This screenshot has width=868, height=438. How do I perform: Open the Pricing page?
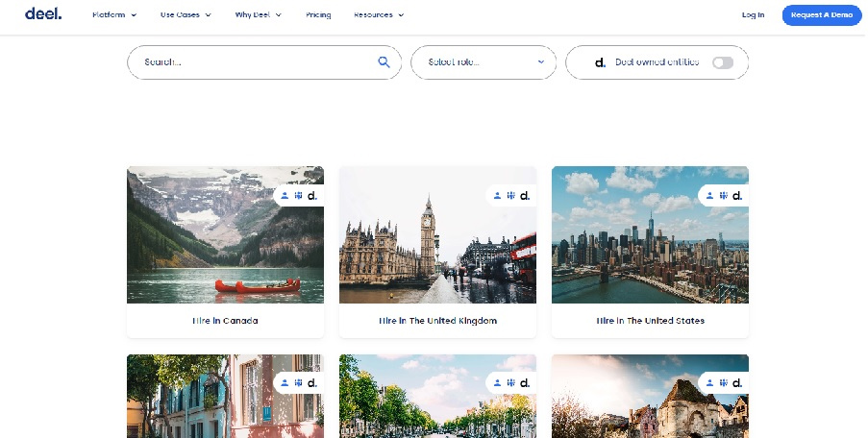coord(318,15)
